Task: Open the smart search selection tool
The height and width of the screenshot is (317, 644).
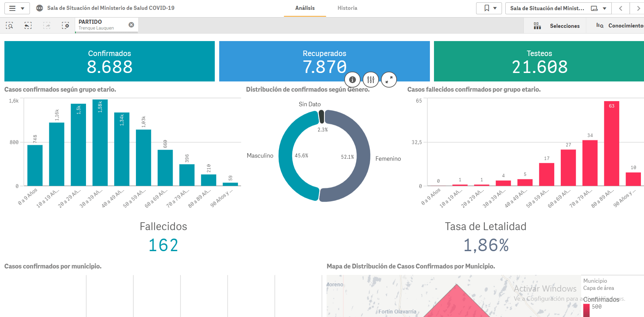Action: tap(10, 25)
